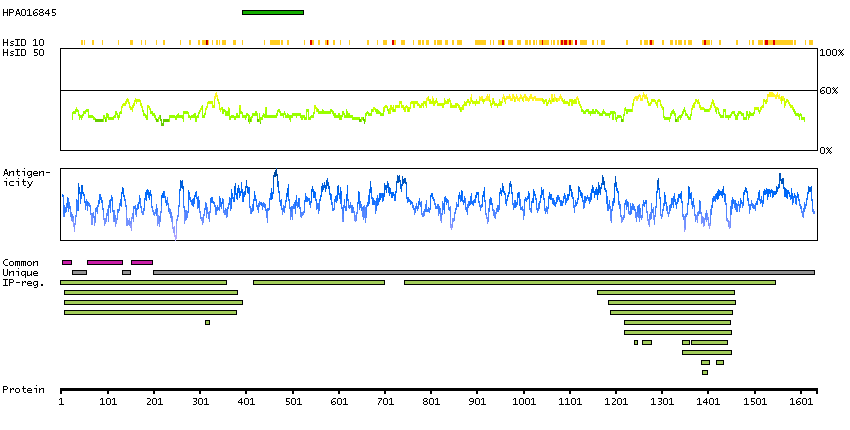
Task: Click the 60% threshold label
Action: pos(828,91)
